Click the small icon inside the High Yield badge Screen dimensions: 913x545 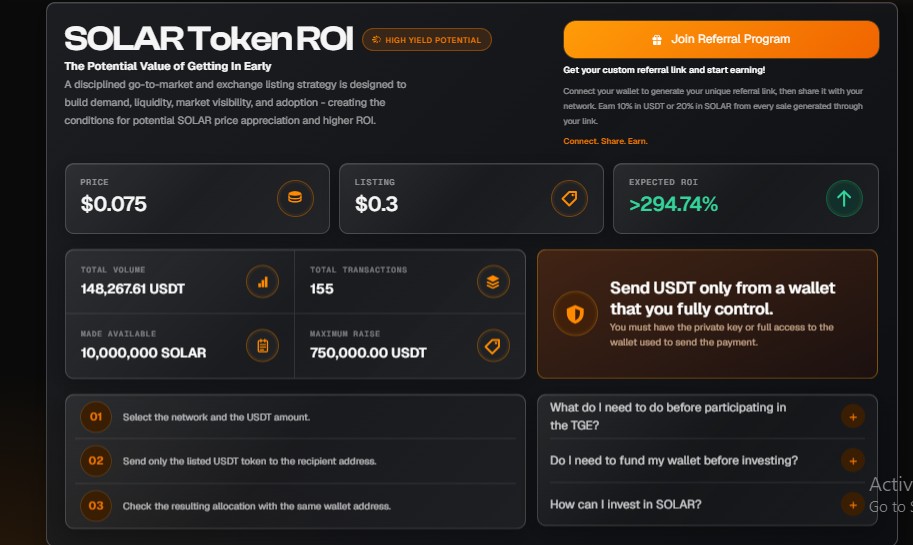376,40
